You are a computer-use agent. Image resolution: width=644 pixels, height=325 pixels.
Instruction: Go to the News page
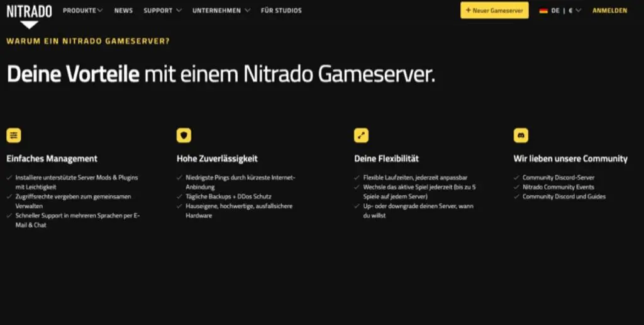[124, 11]
